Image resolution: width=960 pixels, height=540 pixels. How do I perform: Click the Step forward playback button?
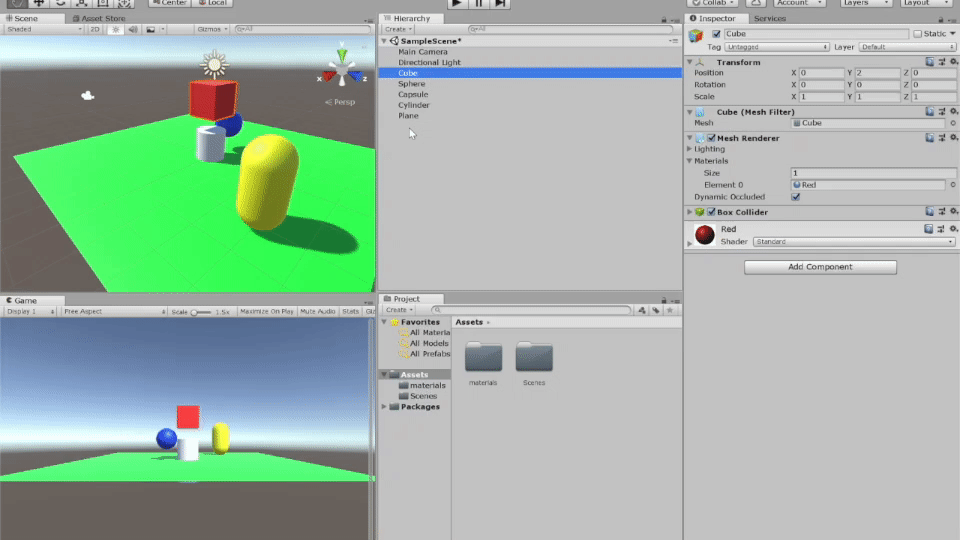coord(500,4)
